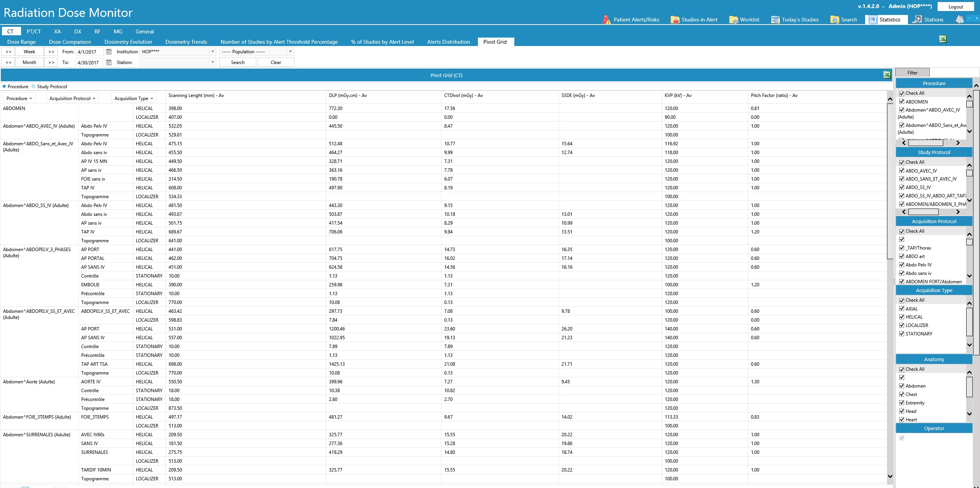Click the Search button beside Station

[x=237, y=62]
